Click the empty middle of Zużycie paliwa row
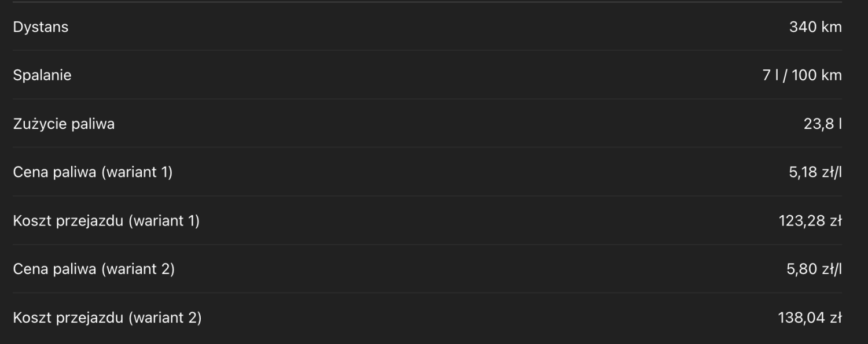 (428, 124)
